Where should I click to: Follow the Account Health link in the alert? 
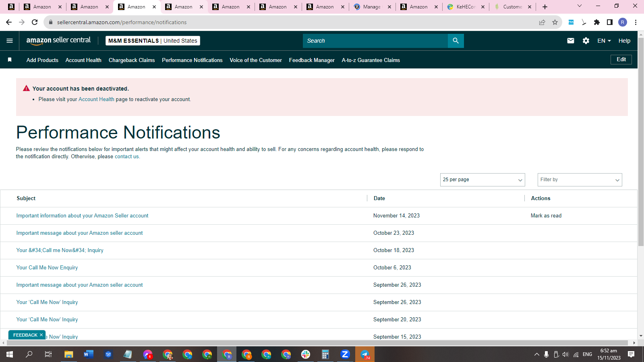tap(96, 99)
